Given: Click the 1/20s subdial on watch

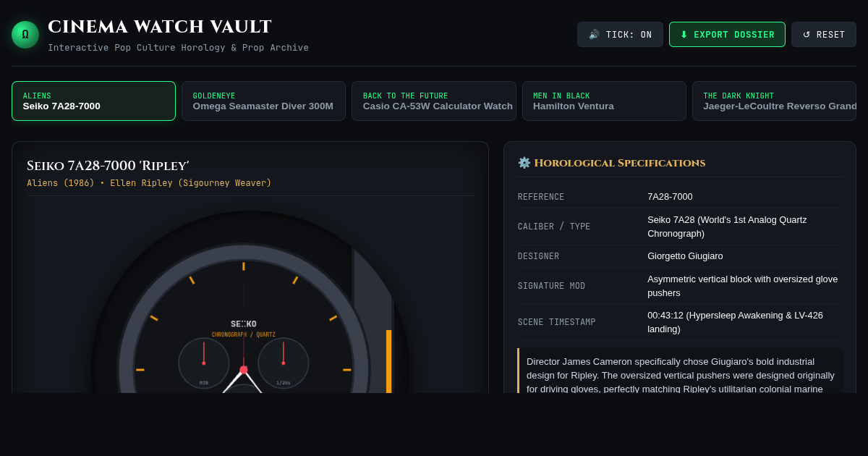Looking at the screenshot, I should pyautogui.click(x=284, y=363).
